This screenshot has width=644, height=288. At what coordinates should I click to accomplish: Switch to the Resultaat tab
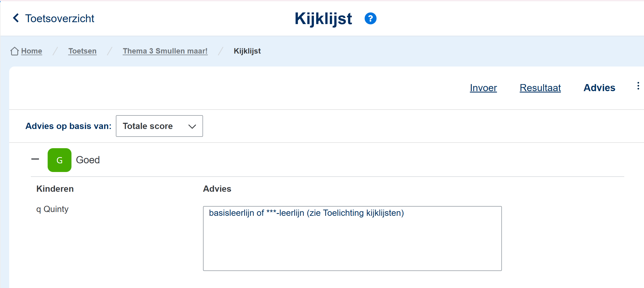(x=540, y=88)
